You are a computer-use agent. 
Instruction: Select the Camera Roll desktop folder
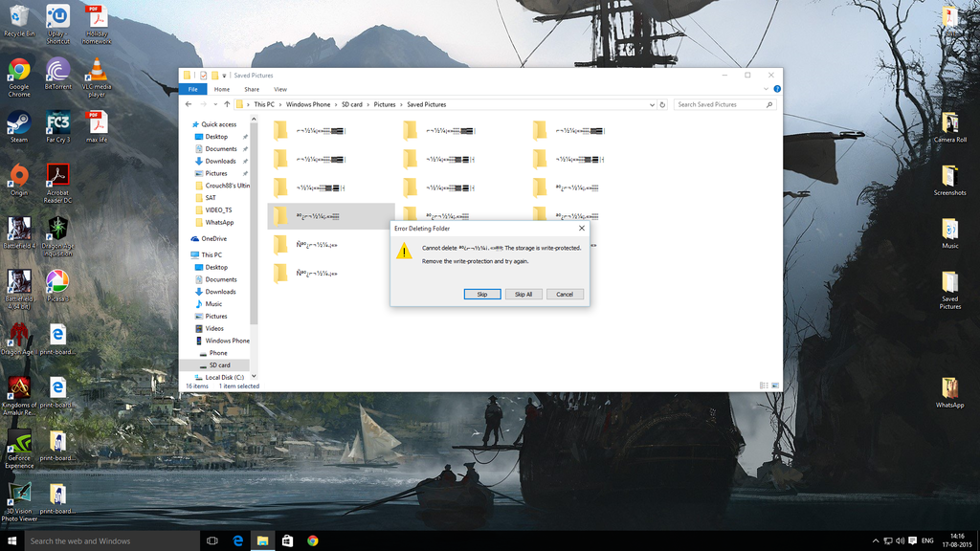click(950, 127)
